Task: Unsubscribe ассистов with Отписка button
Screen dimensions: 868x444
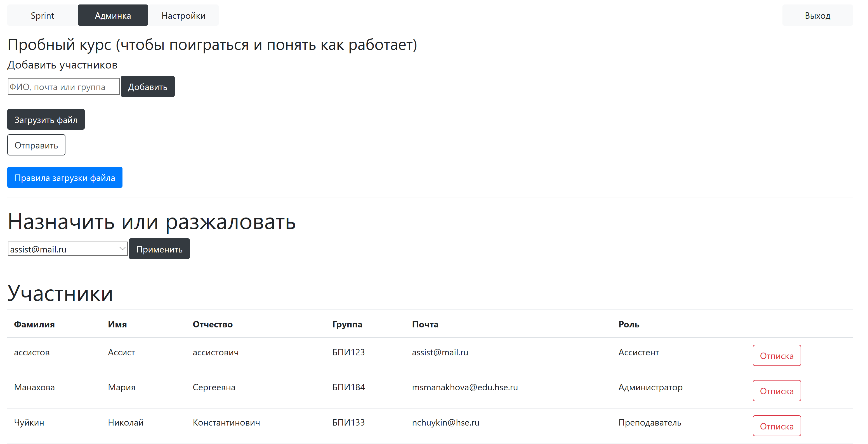Action: tap(777, 356)
